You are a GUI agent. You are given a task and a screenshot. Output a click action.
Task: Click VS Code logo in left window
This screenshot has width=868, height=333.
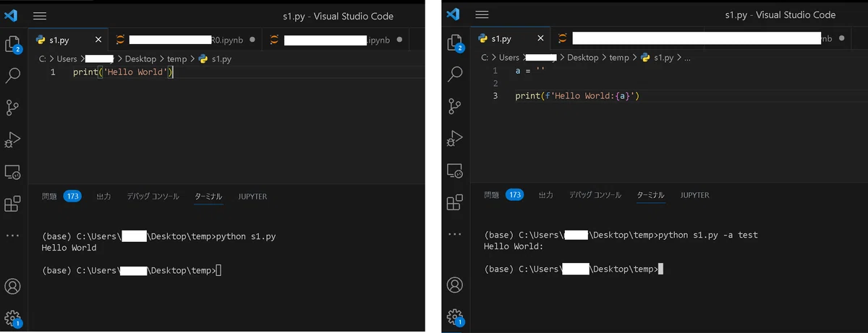[x=11, y=15]
